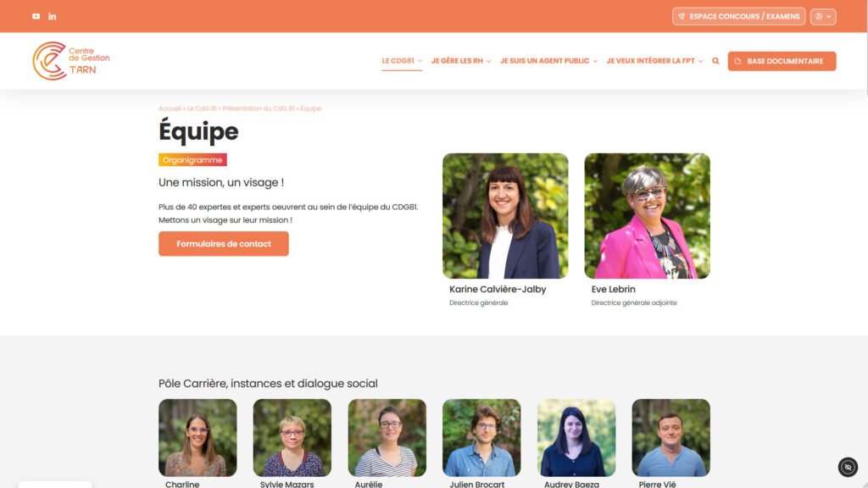Click the Espace Concours / Examens button
Screen dimensions: 868x488
pyautogui.click(x=738, y=17)
